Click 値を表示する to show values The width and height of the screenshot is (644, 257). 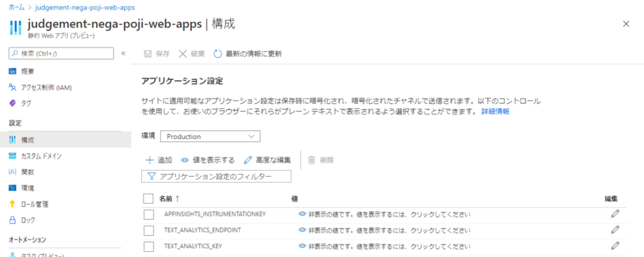(208, 160)
